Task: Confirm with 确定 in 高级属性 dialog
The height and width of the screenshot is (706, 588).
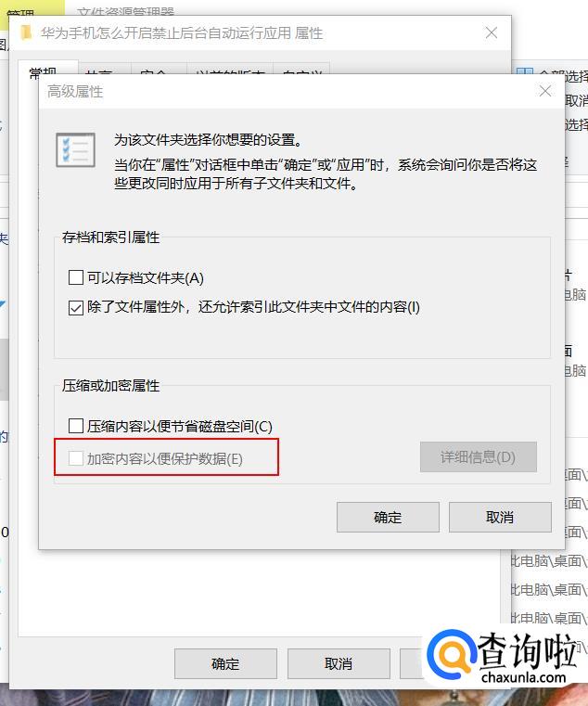Action: pos(388,517)
